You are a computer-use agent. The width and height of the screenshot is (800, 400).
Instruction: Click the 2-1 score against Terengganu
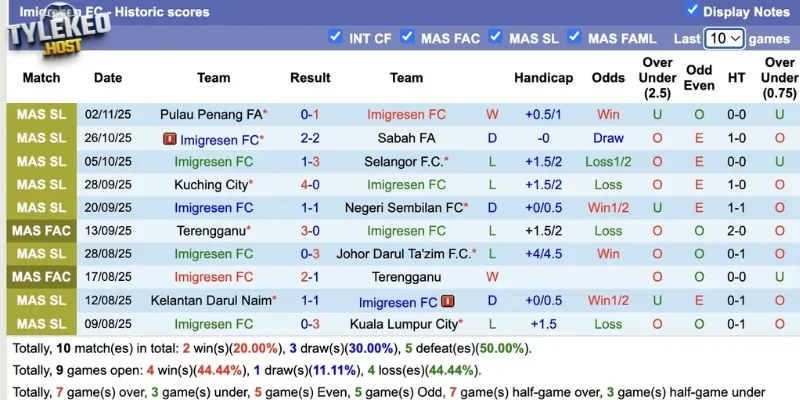(310, 277)
